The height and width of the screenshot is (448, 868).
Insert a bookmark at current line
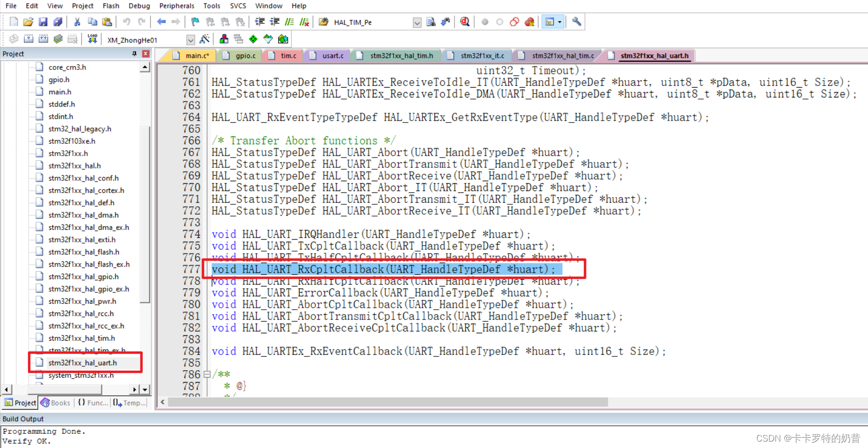point(195,22)
